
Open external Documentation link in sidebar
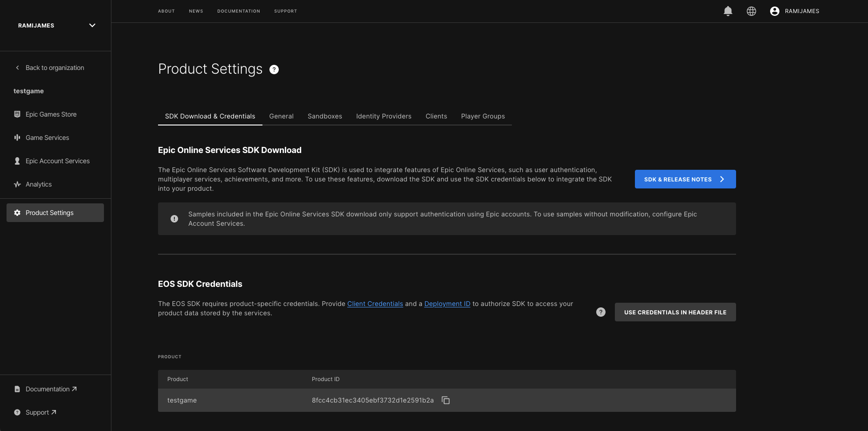[51, 389]
